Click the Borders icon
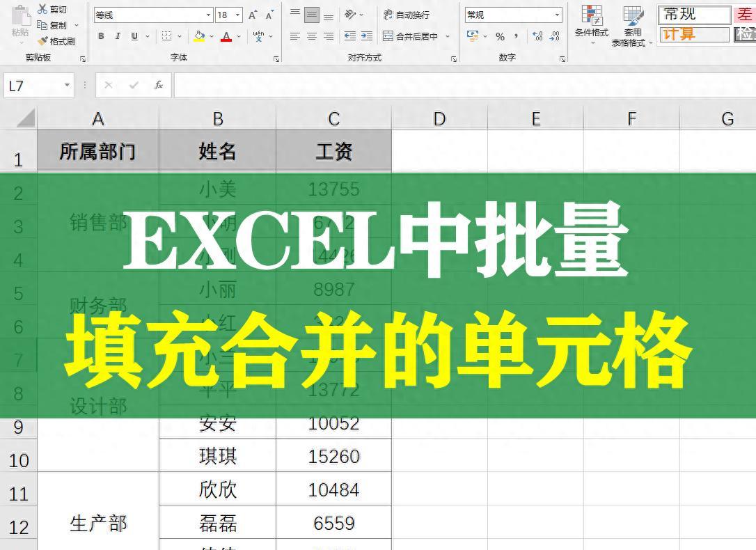Image resolution: width=756 pixels, height=550 pixels. point(167,36)
